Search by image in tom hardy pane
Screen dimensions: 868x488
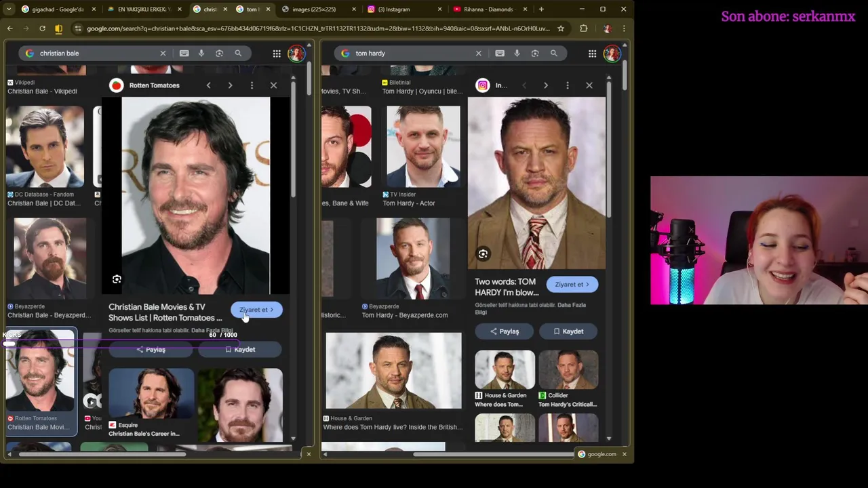(x=535, y=53)
